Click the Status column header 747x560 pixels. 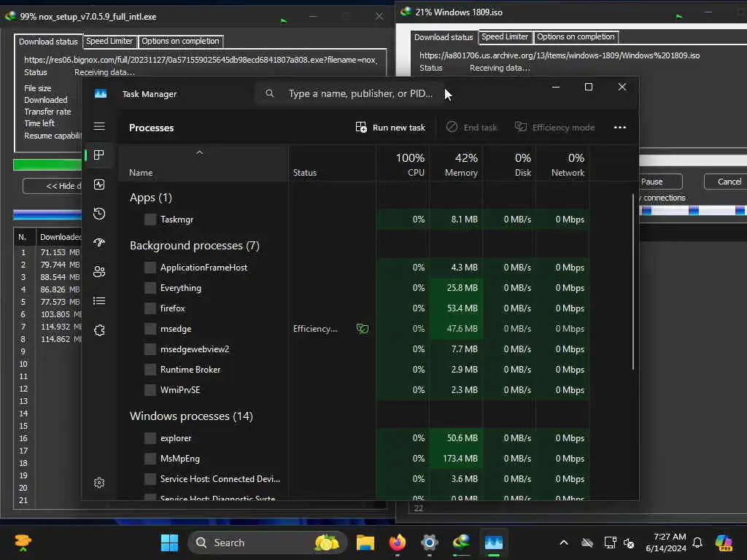tap(332, 164)
